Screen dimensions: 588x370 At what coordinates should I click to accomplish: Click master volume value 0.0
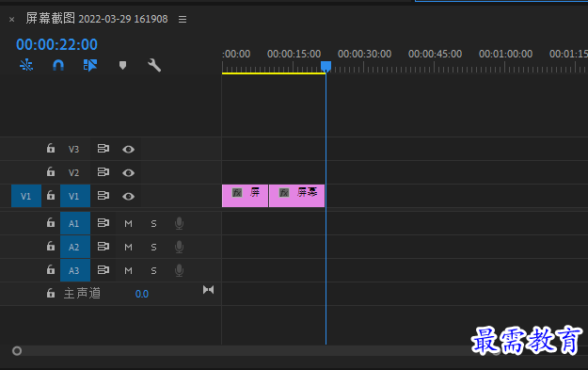point(142,294)
